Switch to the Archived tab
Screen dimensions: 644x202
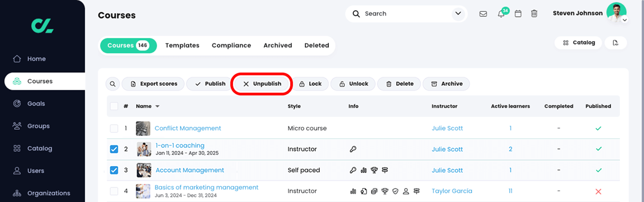click(278, 45)
